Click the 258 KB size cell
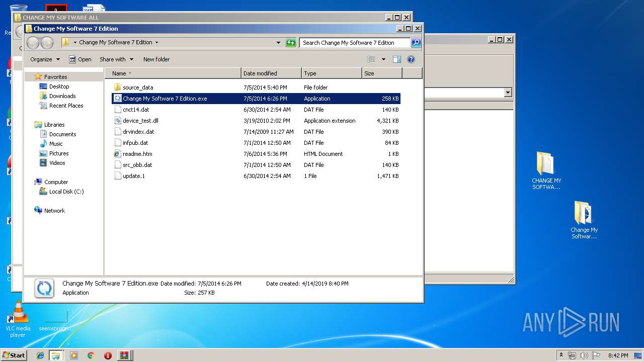 click(390, 99)
